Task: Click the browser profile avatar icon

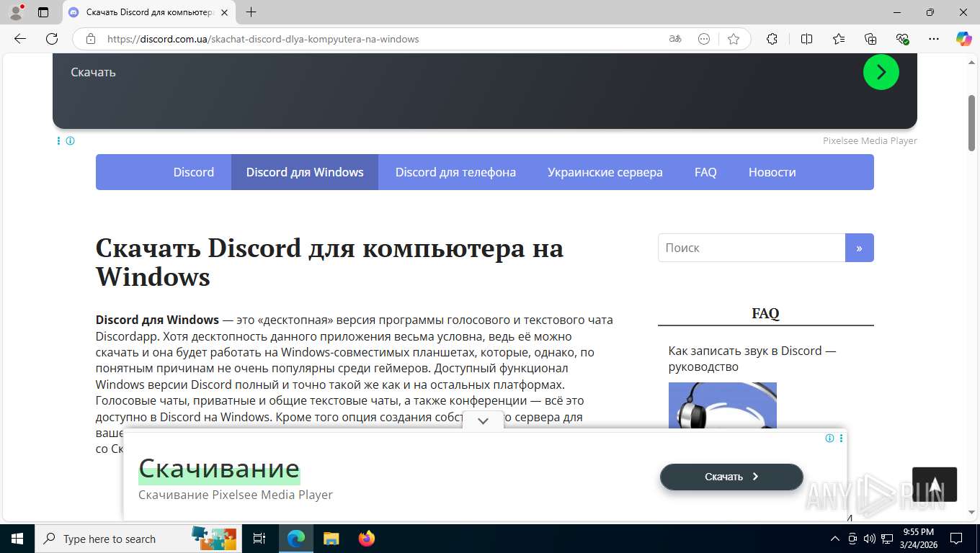Action: (15, 12)
